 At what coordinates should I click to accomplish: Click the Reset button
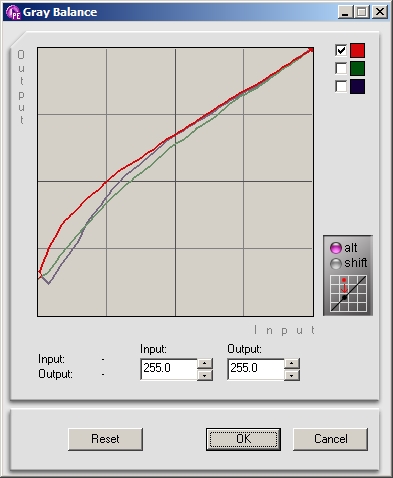point(105,439)
